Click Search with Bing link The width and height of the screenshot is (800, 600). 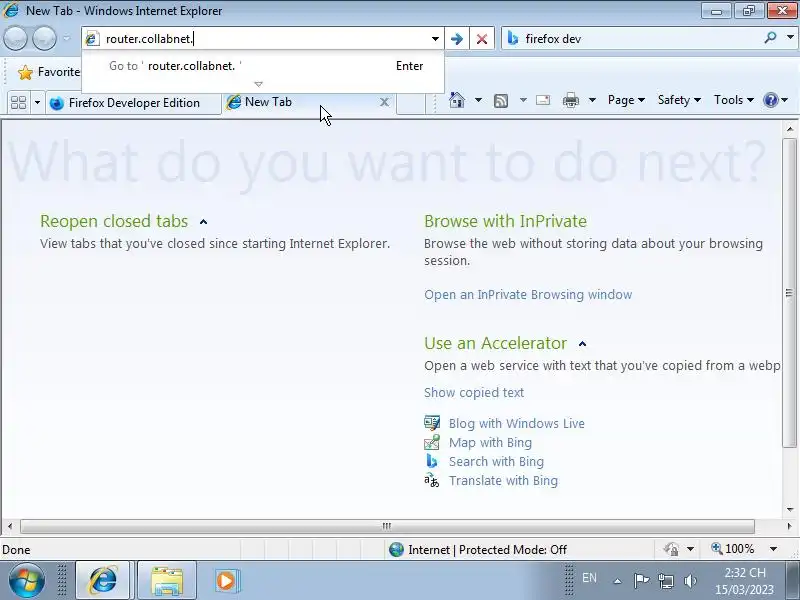click(496, 461)
